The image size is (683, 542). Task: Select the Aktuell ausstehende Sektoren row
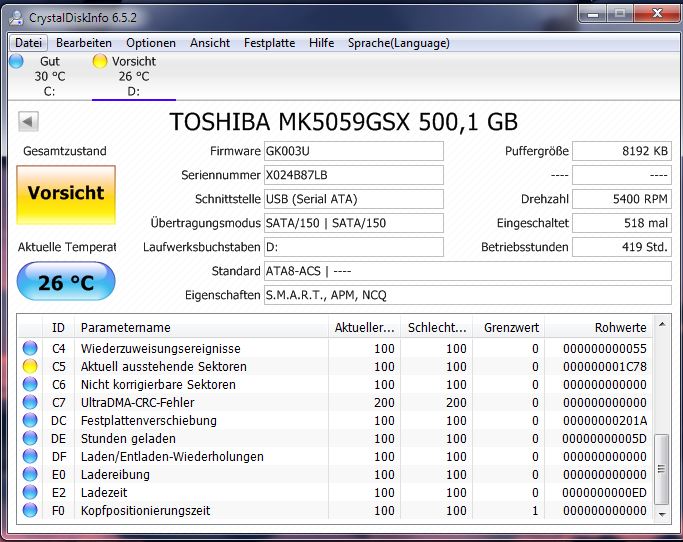335,366
